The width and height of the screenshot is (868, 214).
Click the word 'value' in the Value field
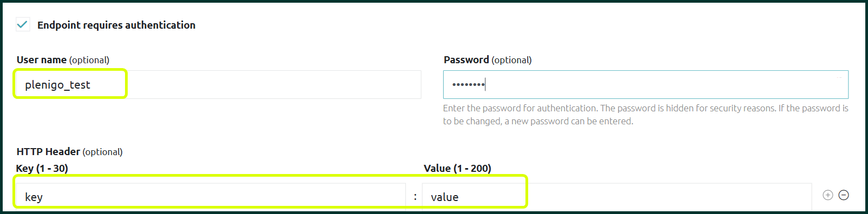tap(445, 197)
